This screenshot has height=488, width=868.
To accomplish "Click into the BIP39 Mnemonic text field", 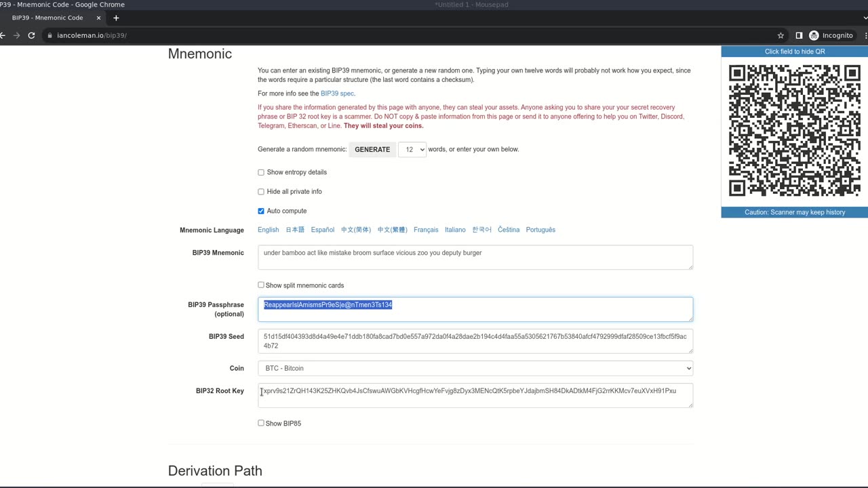I will coord(475,258).
